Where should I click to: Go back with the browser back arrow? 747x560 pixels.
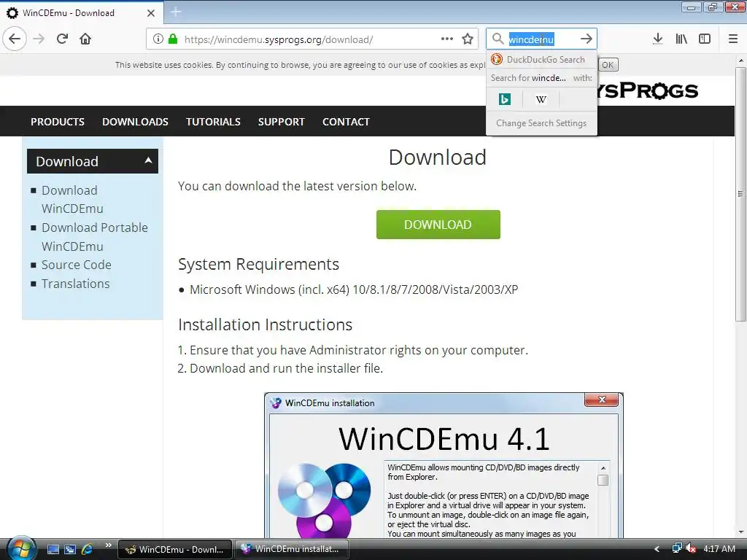click(15, 39)
